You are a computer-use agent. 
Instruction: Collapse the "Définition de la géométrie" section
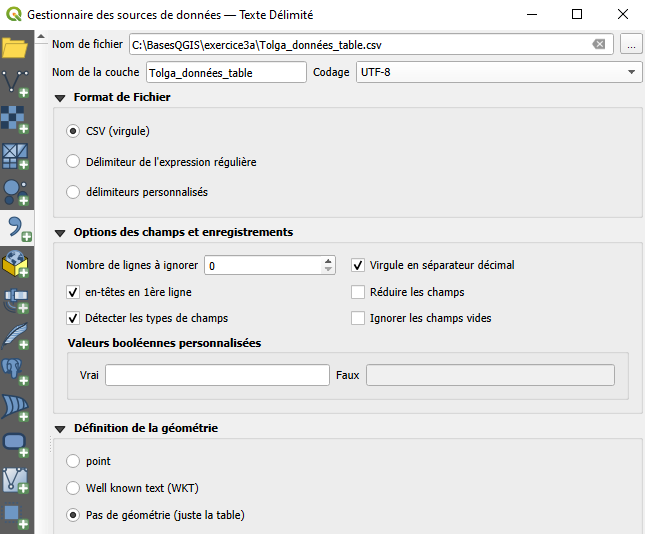point(60,428)
